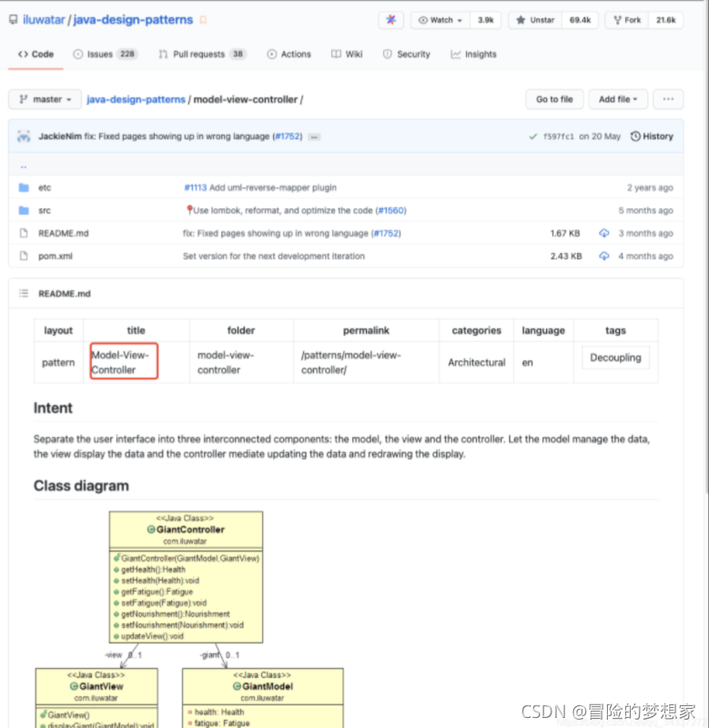Open #1560 pull request link
This screenshot has height=728, width=709.
tap(391, 210)
